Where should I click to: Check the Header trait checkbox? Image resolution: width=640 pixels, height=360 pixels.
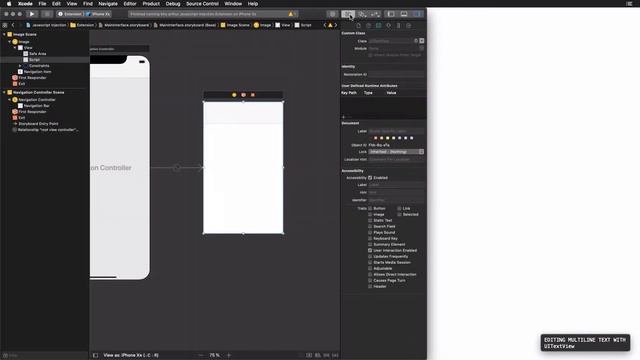370,287
